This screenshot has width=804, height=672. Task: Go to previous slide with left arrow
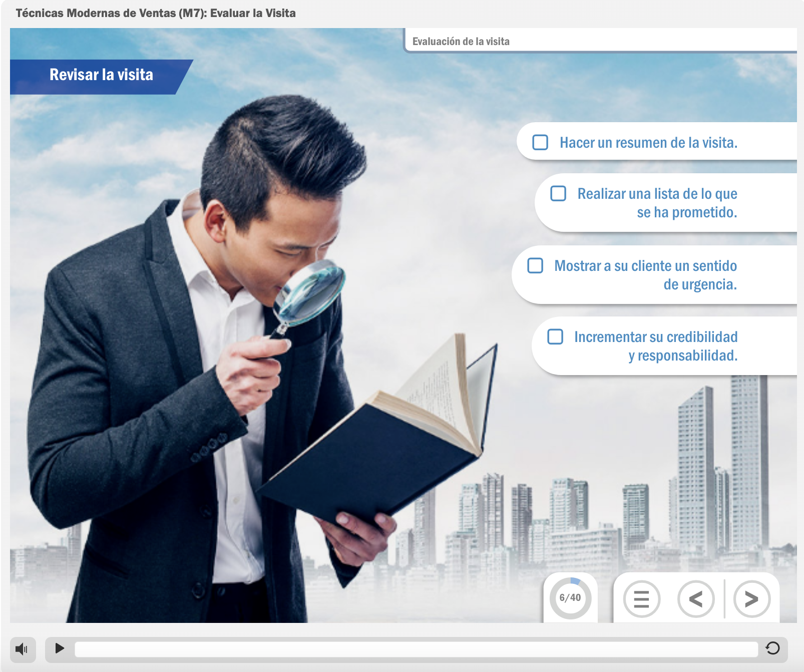point(695,599)
